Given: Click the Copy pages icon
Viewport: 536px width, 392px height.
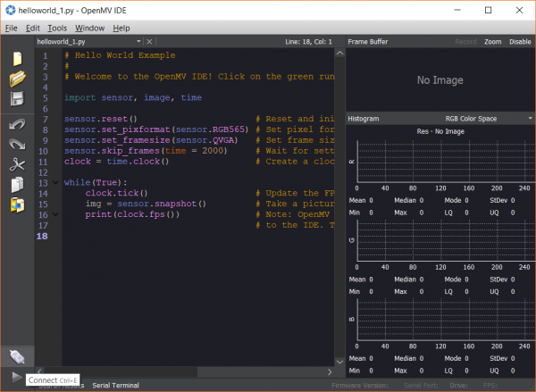Looking at the screenshot, I should click(x=17, y=185).
